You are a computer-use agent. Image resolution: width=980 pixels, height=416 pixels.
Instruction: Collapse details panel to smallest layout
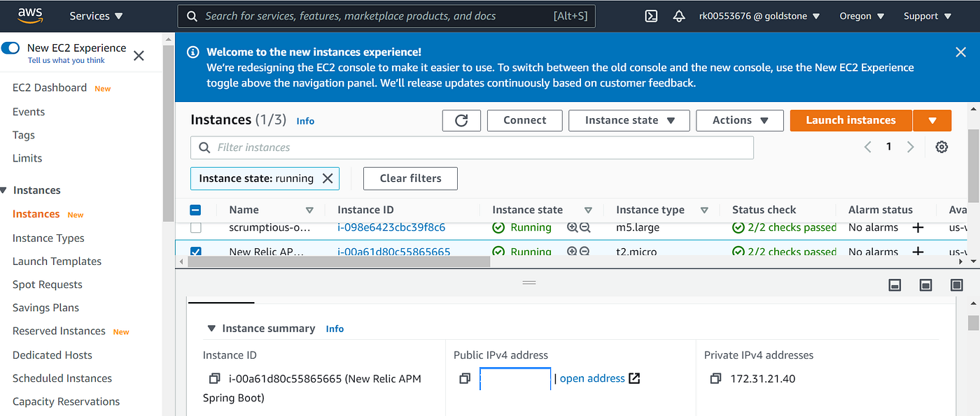[x=894, y=285]
